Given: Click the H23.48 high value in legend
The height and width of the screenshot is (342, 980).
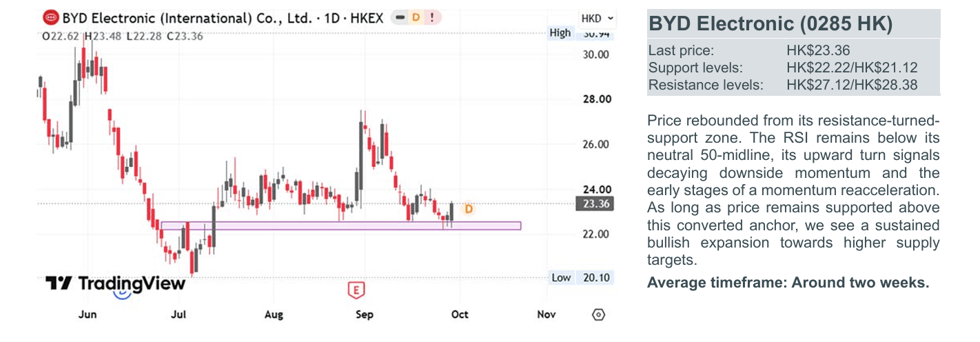Looking at the screenshot, I should coord(102,36).
